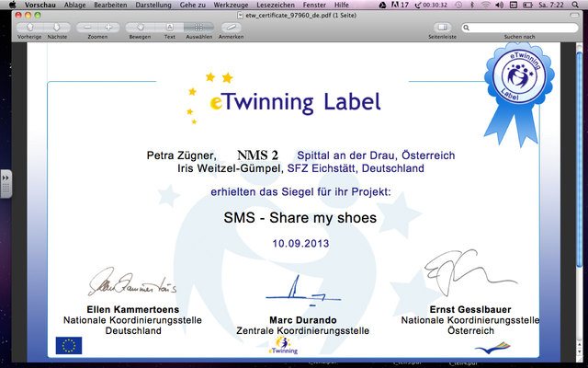Go to the next page (Nächste)
The height and width of the screenshot is (368, 588).
[x=57, y=28]
